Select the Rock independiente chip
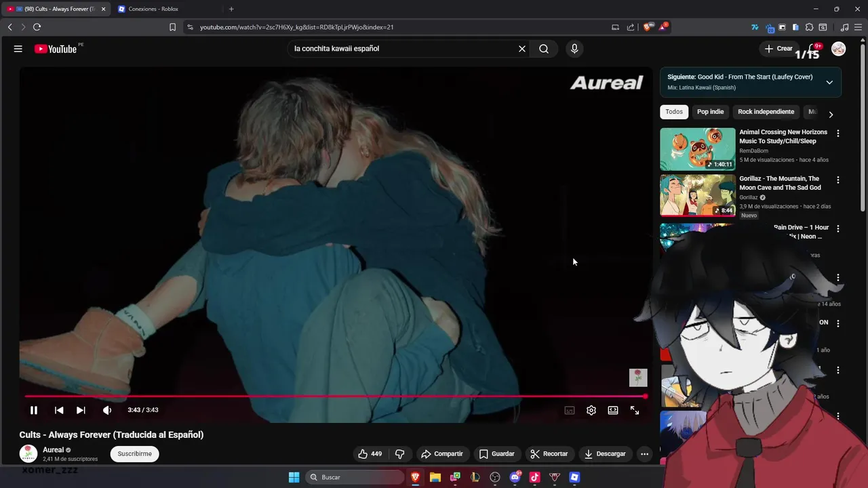Viewport: 868px width, 488px height. pos(766,112)
